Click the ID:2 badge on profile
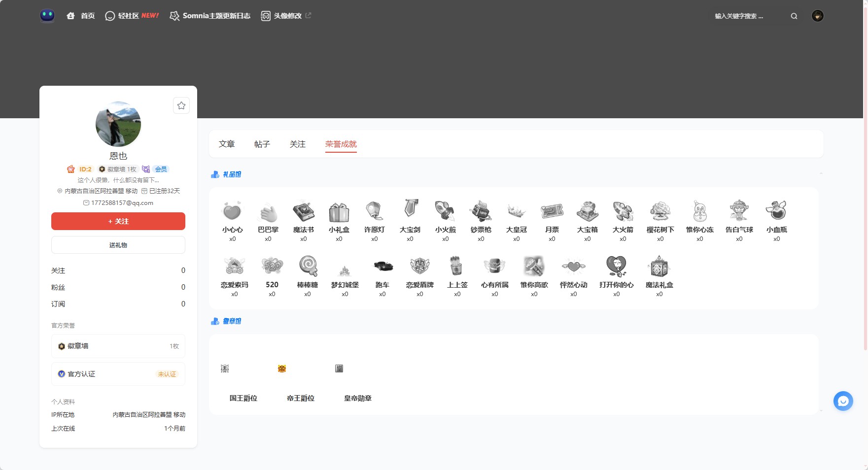The width and height of the screenshot is (868, 470). point(85,169)
